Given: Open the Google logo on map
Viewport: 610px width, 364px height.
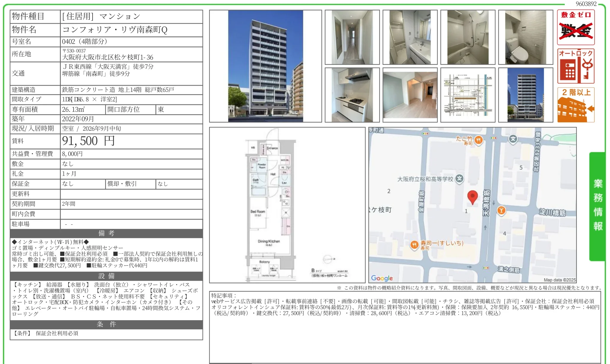Looking at the screenshot, I should [x=382, y=278].
